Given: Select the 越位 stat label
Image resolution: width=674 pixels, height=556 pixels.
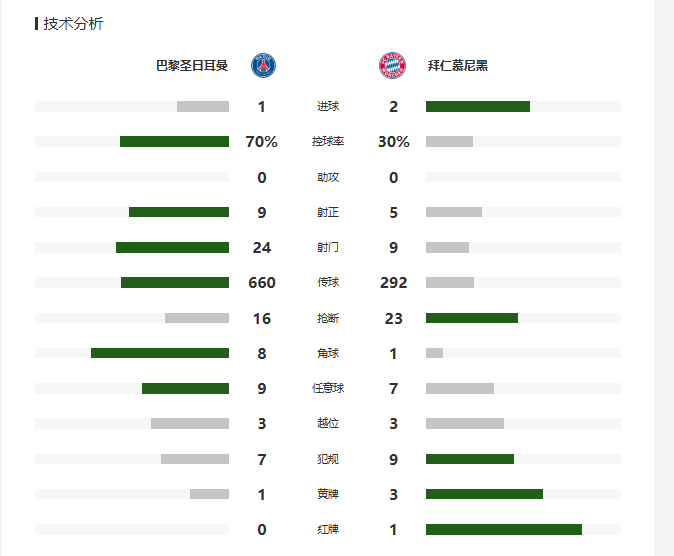Looking at the screenshot, I should [x=327, y=424].
